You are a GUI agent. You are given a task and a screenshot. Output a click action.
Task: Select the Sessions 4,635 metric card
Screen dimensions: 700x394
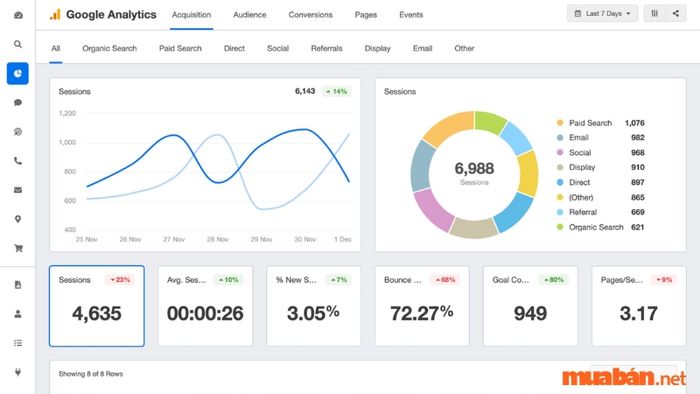pos(97,306)
